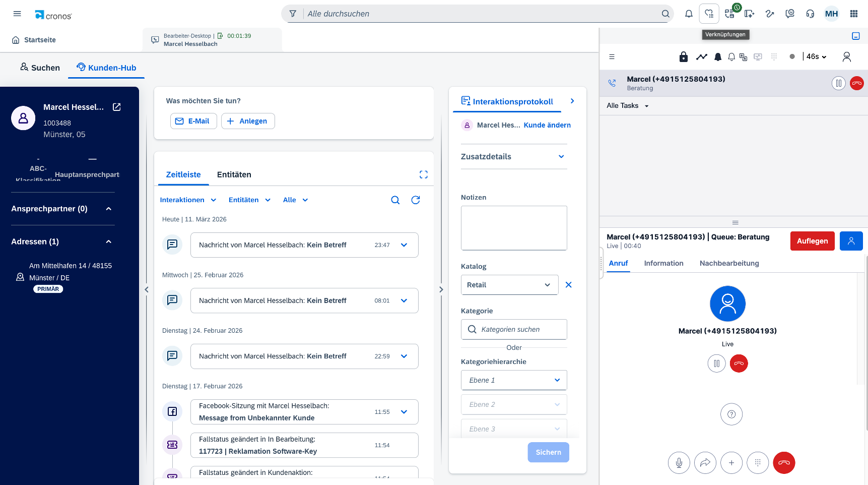Open the Alle Tasks dropdown
Image resolution: width=868 pixels, height=485 pixels.
[628, 106]
